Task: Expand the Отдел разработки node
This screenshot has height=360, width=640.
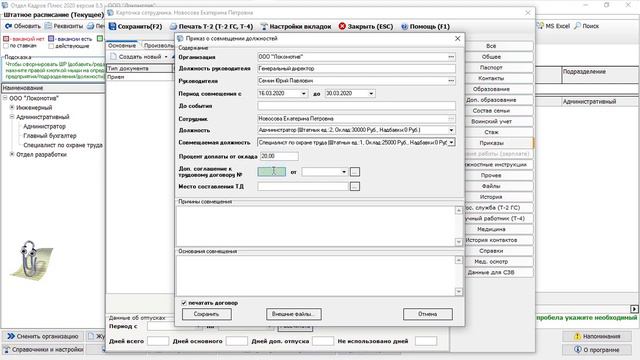Action: pyautogui.click(x=12, y=154)
